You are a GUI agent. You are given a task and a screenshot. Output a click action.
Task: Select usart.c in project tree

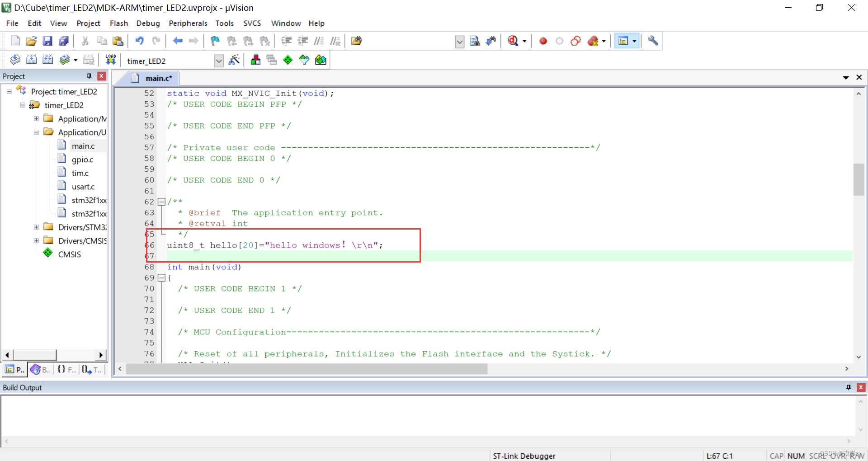point(83,186)
